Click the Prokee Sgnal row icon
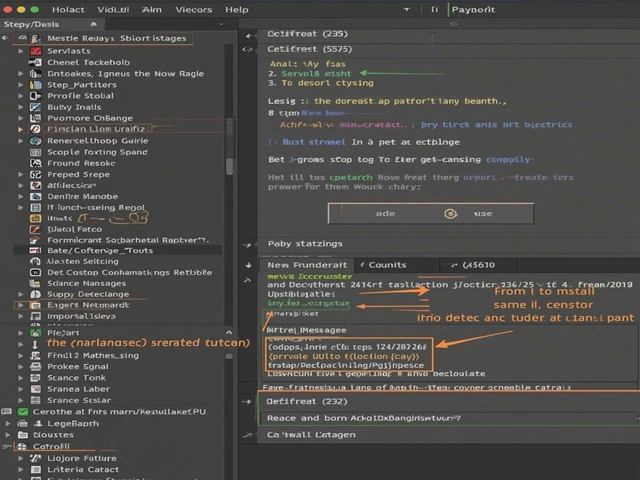This screenshot has width=640, height=480. pos(36,367)
